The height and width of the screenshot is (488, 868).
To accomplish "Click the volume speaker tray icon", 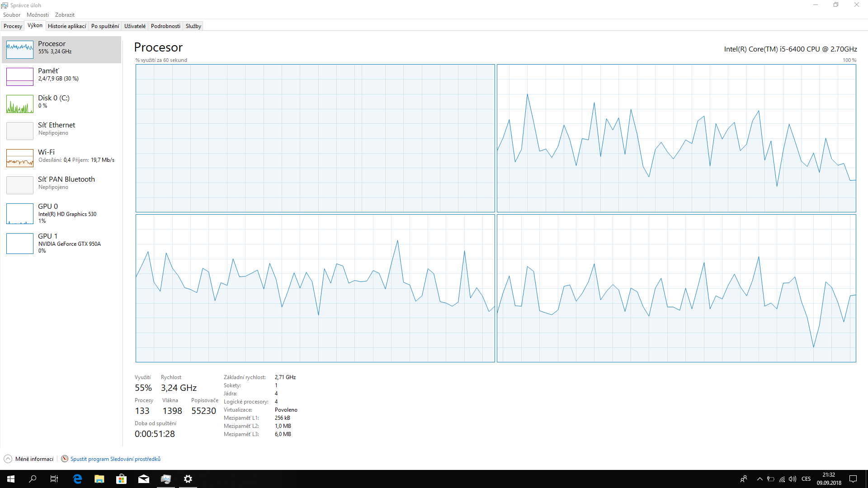I will tap(793, 479).
